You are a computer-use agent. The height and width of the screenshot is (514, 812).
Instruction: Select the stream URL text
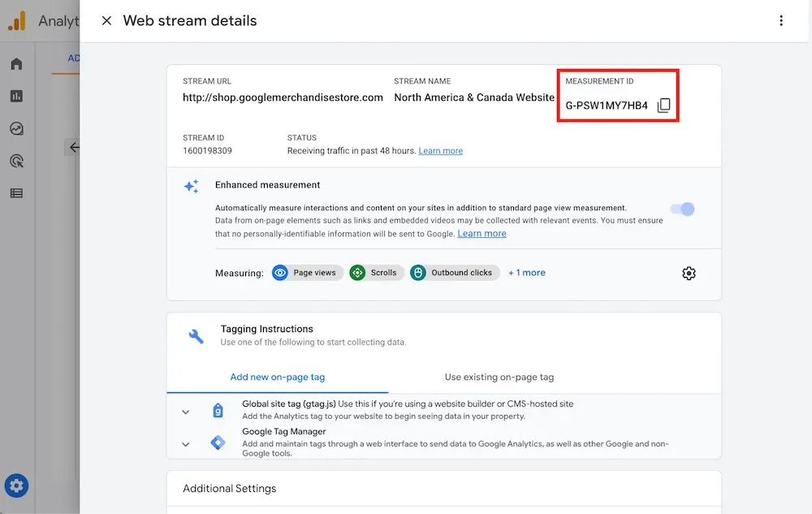283,97
